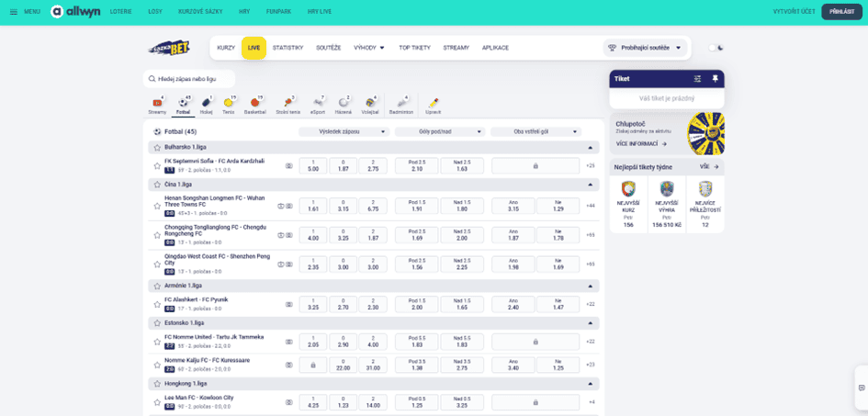
Task: Open the Výsledek zápasu dropdown
Action: click(x=344, y=131)
